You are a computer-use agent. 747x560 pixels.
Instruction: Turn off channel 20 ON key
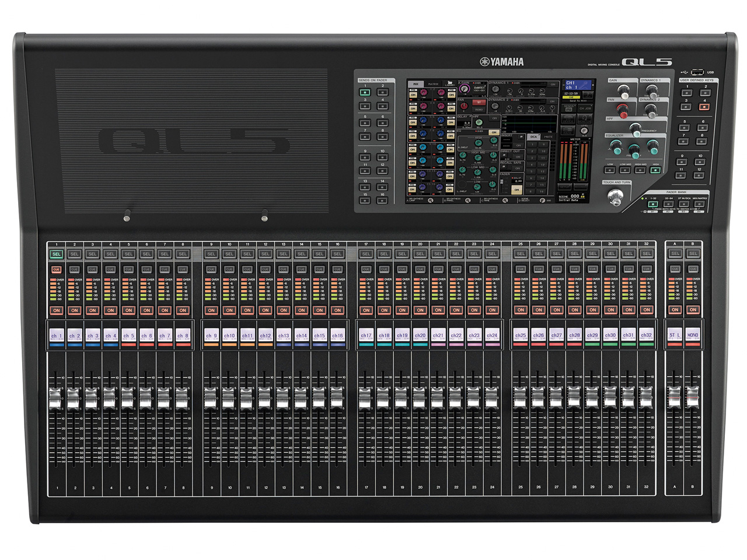tap(420, 310)
